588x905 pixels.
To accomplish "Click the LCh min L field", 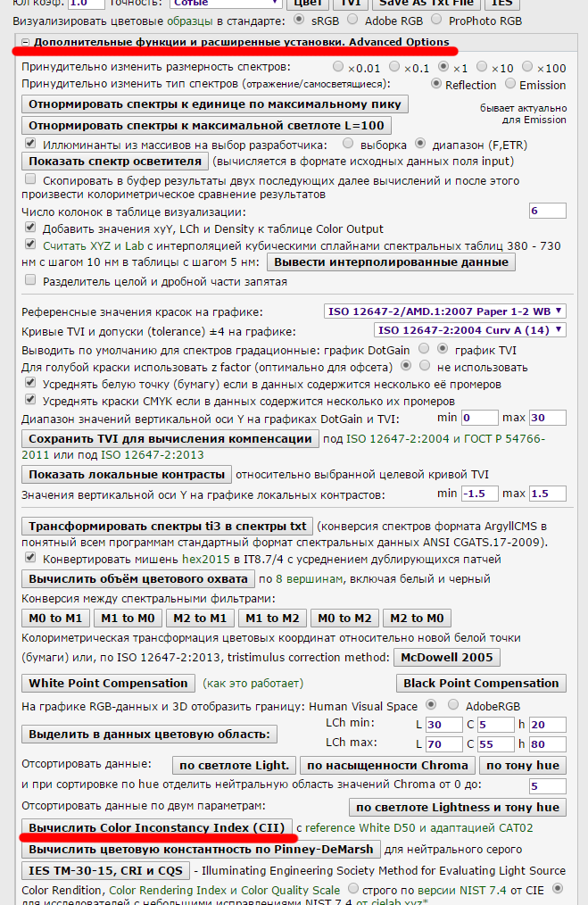I will point(443,725).
